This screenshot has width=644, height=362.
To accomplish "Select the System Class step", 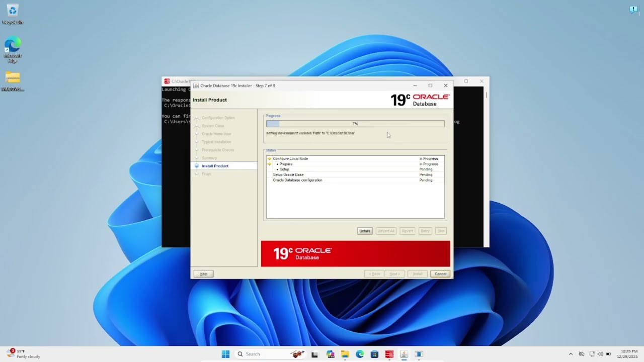I will tap(213, 126).
